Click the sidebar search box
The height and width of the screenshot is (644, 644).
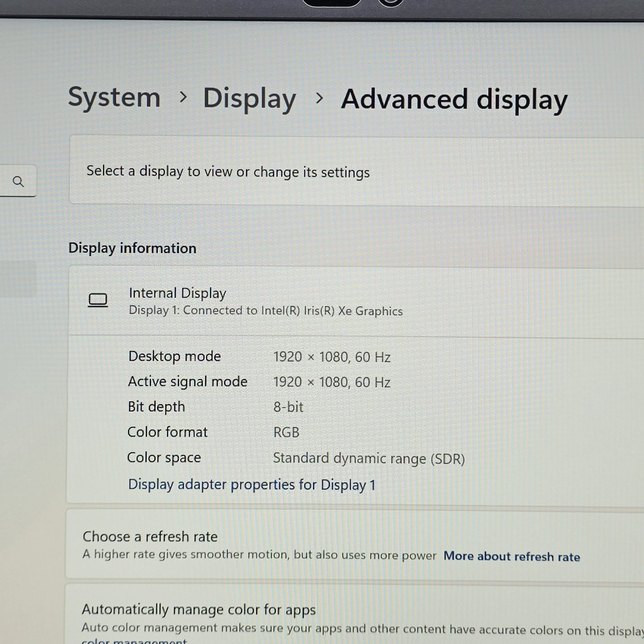tap(18, 181)
